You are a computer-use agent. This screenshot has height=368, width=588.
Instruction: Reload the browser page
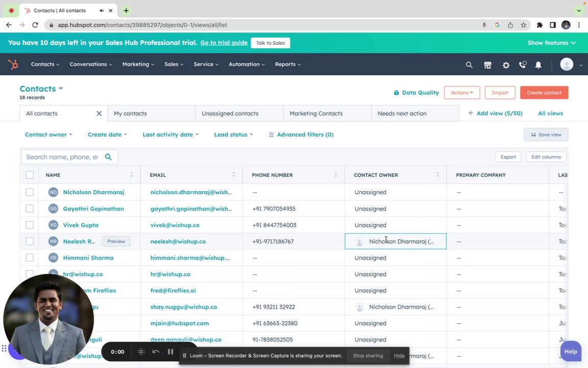tap(35, 25)
